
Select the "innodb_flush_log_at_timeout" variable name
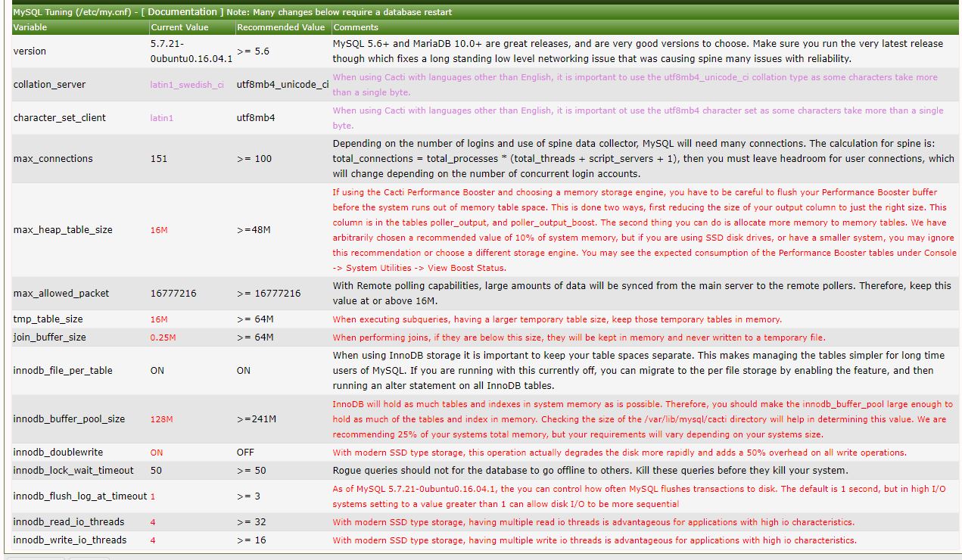click(x=80, y=496)
